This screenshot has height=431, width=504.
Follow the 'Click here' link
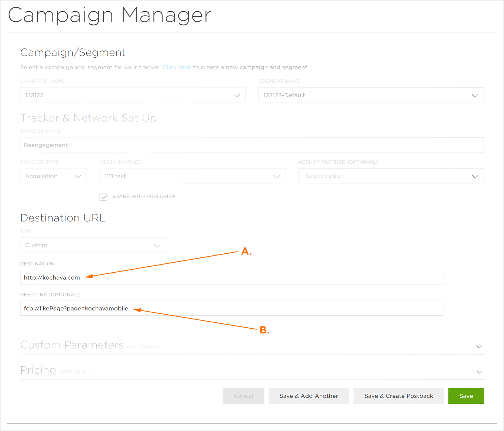(x=177, y=67)
